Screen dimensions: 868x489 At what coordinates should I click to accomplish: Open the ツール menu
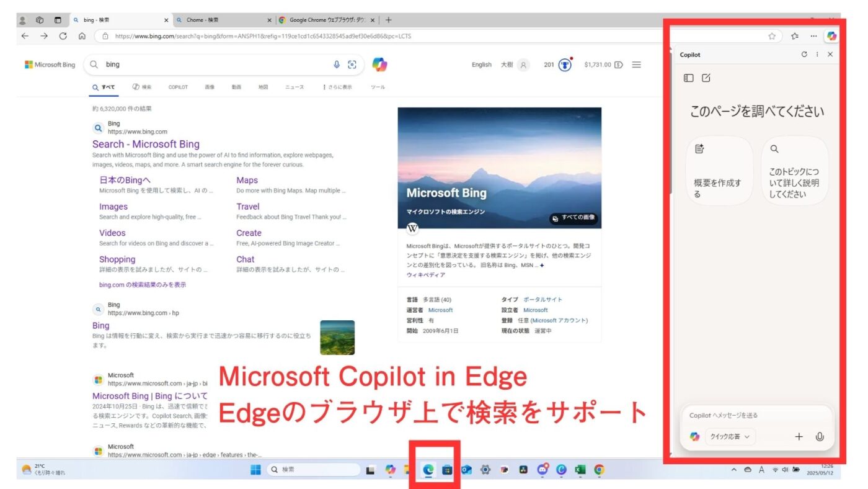pos(378,87)
